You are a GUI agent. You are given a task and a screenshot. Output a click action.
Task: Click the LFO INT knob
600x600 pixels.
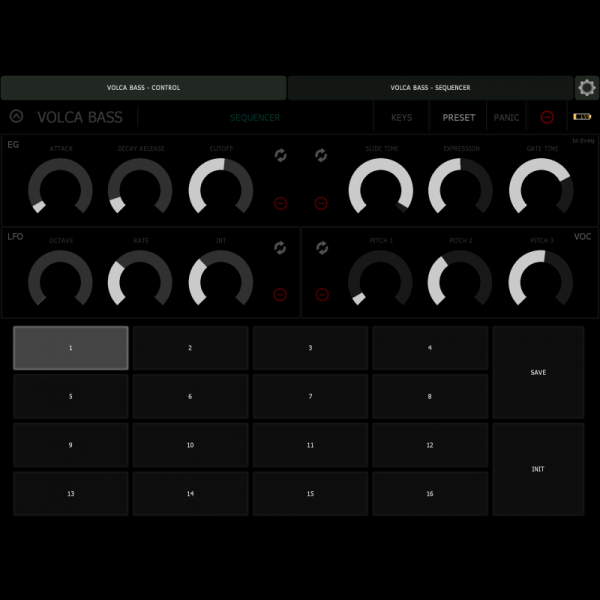(221, 278)
